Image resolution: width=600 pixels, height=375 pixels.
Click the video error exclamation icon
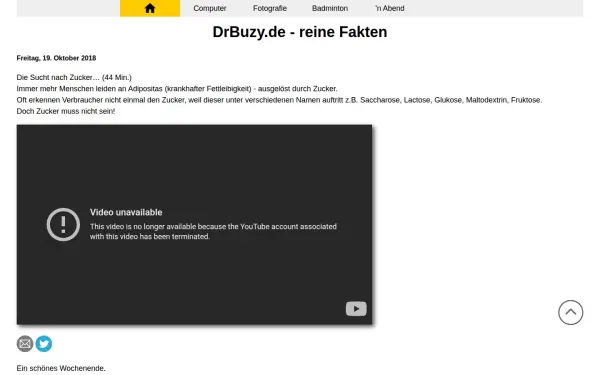[63, 224]
